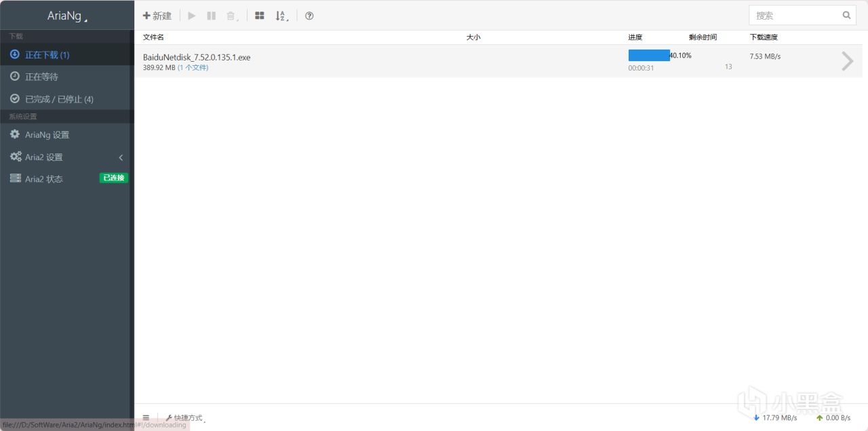Viewport: 868px width, 431px height.
Task: Open the 1 个文件 file link
Action: [x=193, y=68]
